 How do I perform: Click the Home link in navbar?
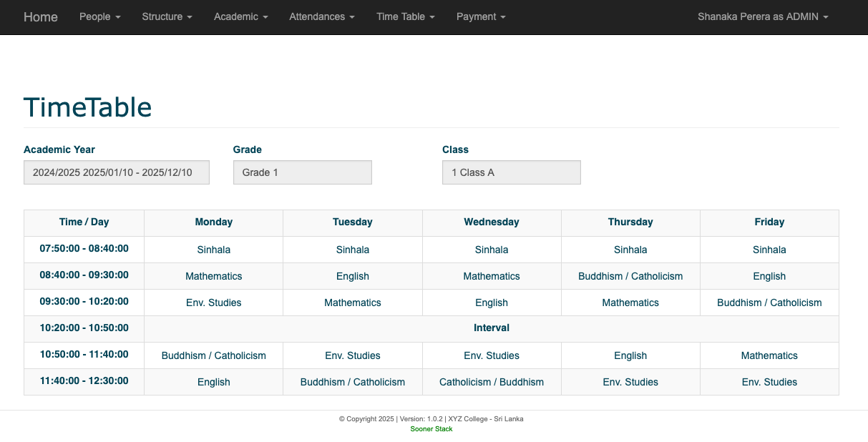[41, 17]
